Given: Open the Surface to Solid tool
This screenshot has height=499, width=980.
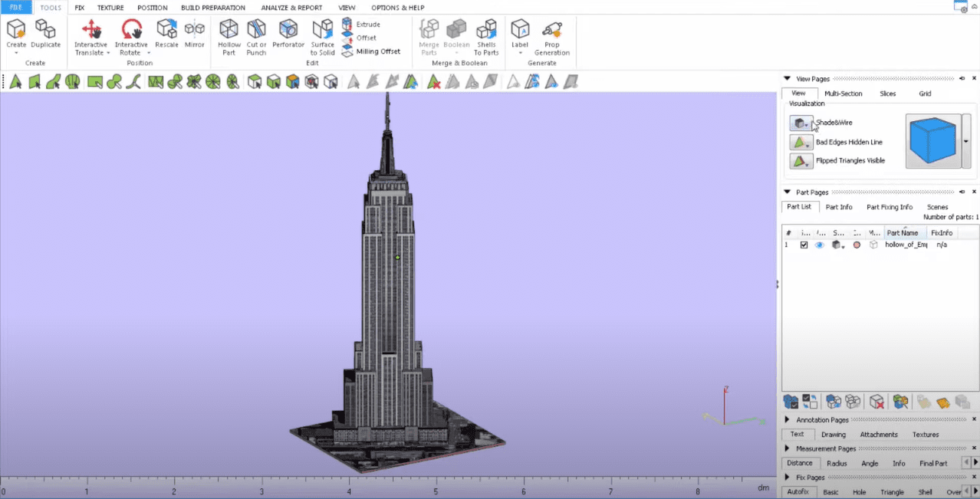Looking at the screenshot, I should (x=323, y=31).
